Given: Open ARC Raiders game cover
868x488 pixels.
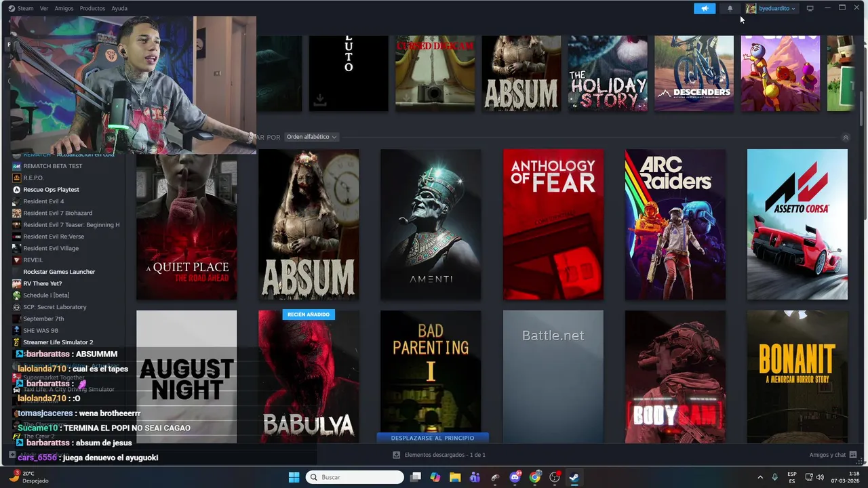Looking at the screenshot, I should (x=675, y=224).
